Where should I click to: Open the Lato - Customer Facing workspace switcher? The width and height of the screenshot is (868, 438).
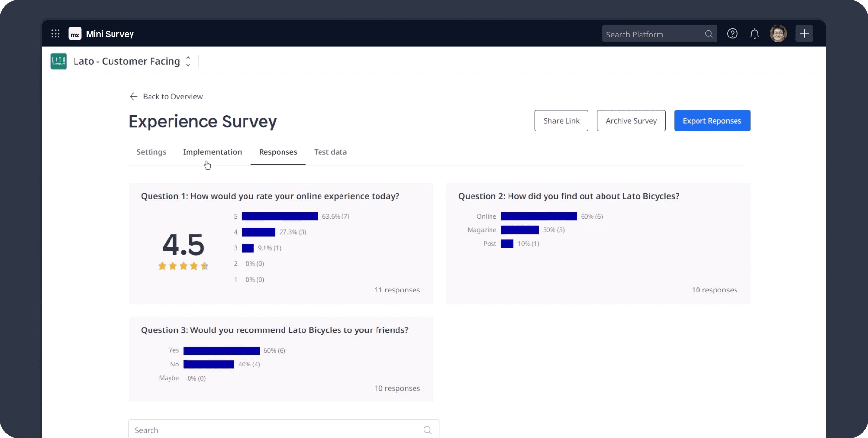pyautogui.click(x=127, y=61)
